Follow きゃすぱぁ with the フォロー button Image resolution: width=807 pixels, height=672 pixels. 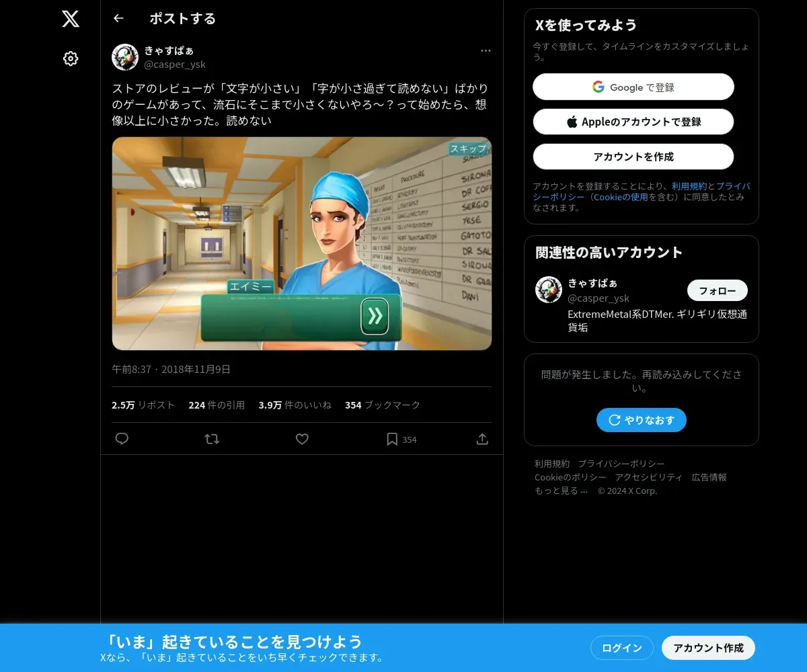point(718,290)
